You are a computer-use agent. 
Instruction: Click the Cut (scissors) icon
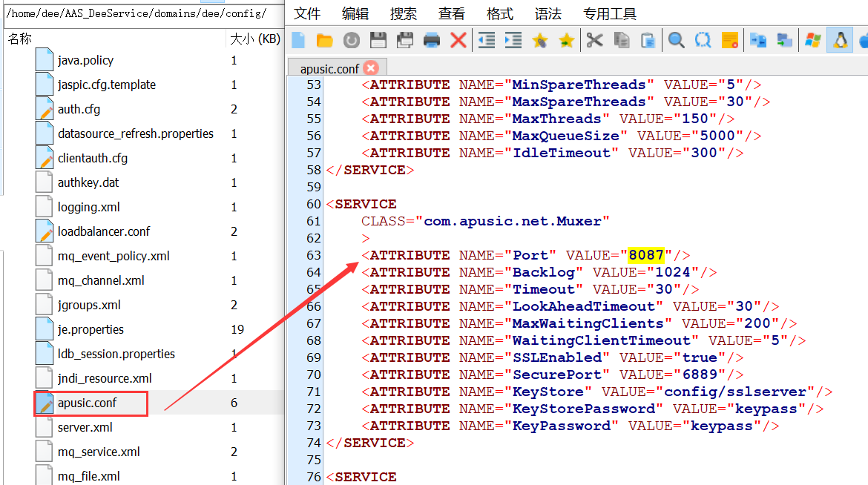pos(594,40)
